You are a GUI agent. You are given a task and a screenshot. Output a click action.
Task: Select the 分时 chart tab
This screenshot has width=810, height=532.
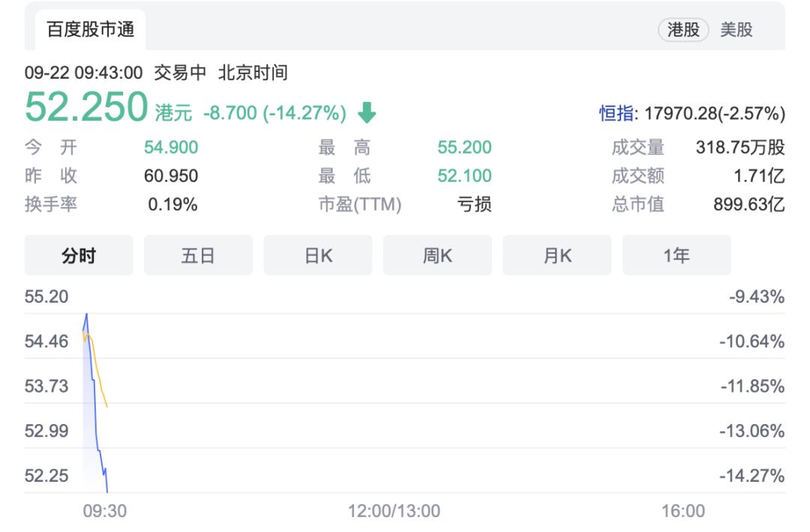[79, 256]
